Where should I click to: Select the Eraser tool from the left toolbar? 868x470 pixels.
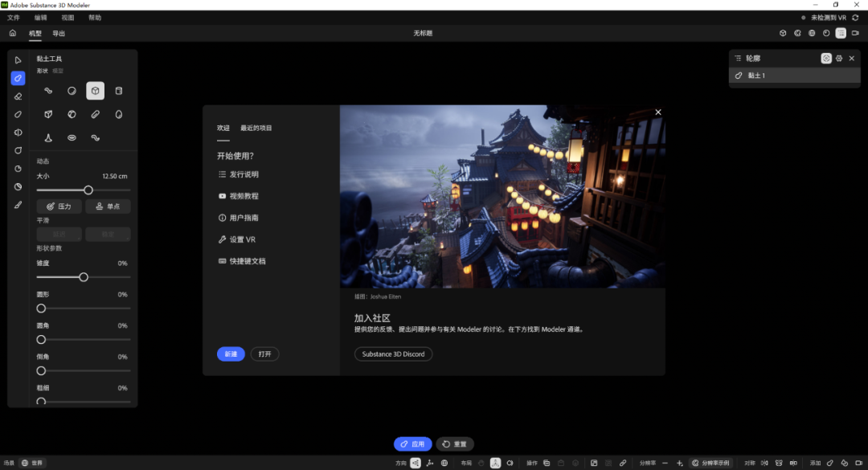(x=18, y=96)
